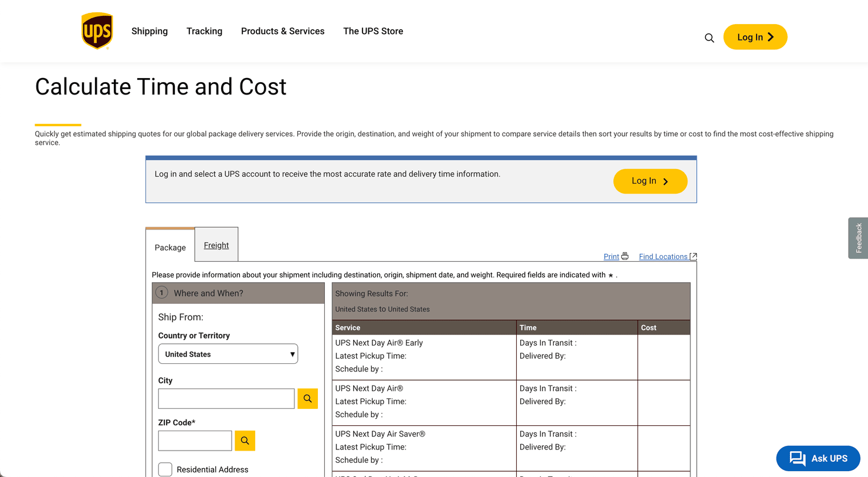The height and width of the screenshot is (477, 868).
Task: Click the UPS shield logo
Action: coord(97,31)
